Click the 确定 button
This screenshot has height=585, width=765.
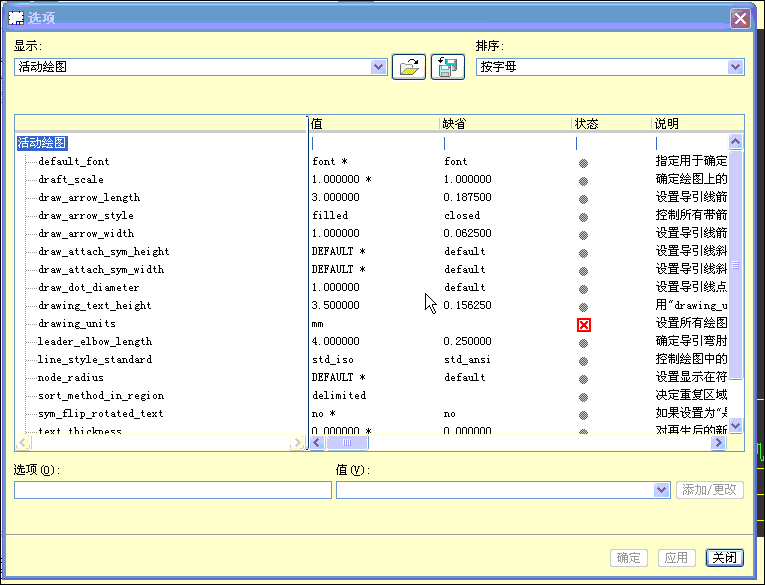[628, 558]
